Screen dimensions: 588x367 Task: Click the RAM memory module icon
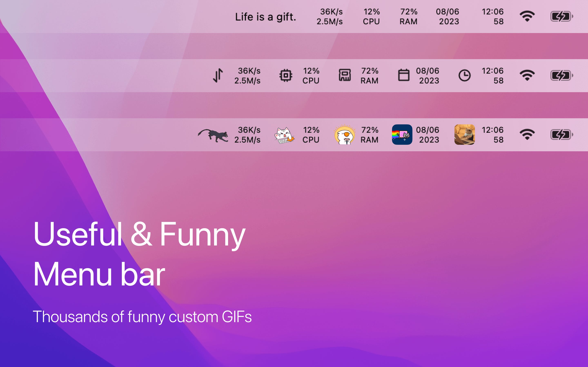point(345,76)
